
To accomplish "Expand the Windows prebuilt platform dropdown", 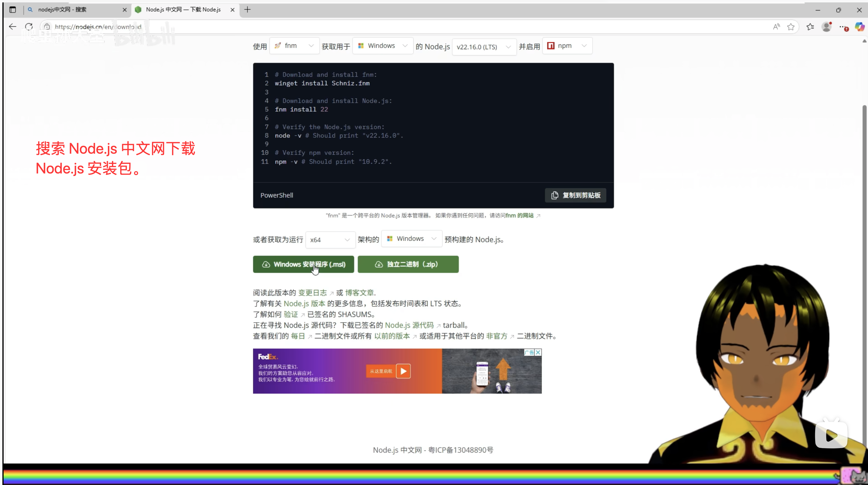I will (x=411, y=239).
